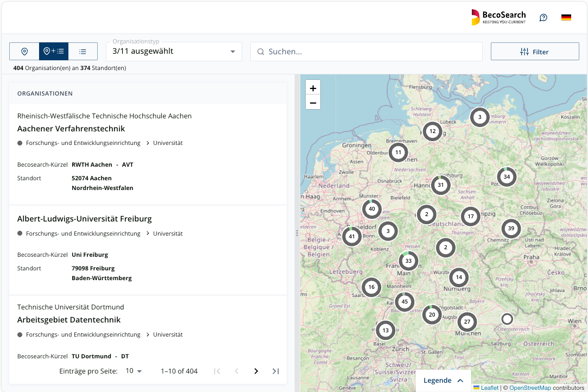Screen dimensions: 588x392
Task: Click map cluster marker labeled 45
Action: (404, 301)
